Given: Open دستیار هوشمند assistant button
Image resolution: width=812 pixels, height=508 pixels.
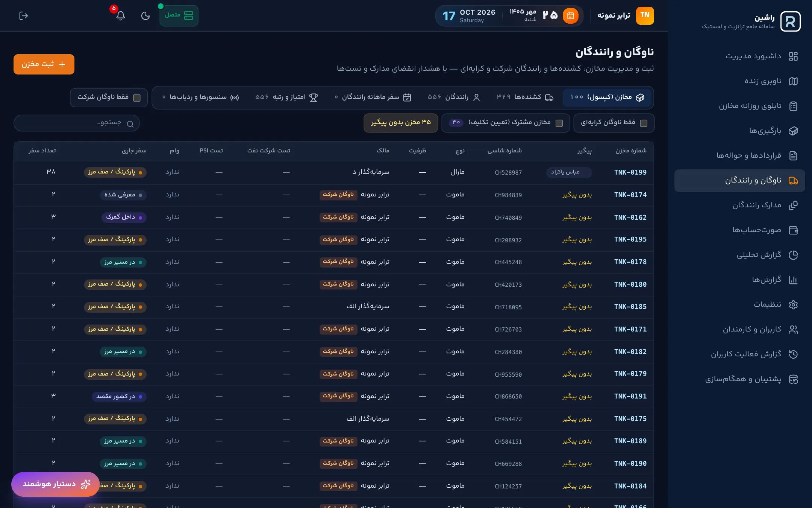Looking at the screenshot, I should point(55,484).
